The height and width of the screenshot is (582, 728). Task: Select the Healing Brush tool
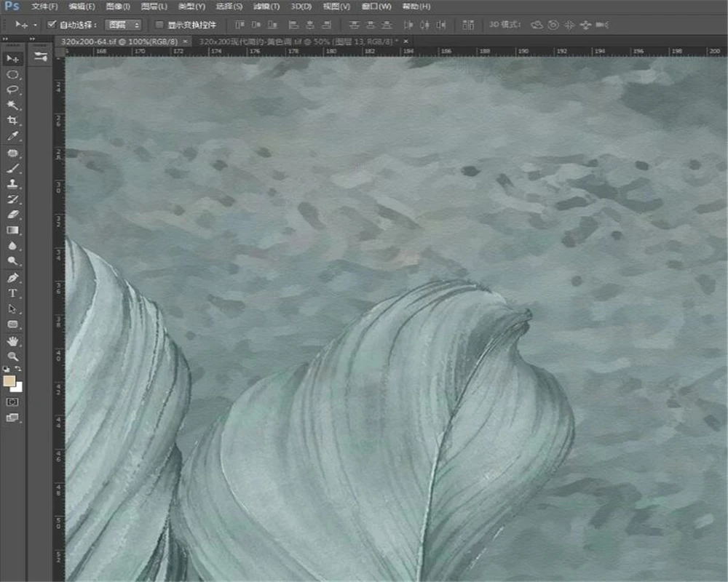pos(12,154)
